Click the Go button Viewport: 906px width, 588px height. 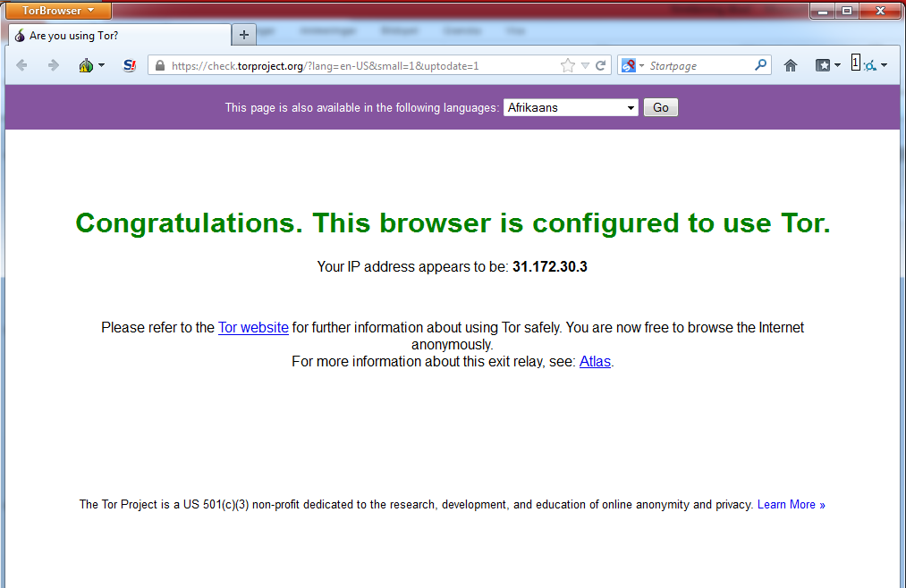click(x=660, y=107)
